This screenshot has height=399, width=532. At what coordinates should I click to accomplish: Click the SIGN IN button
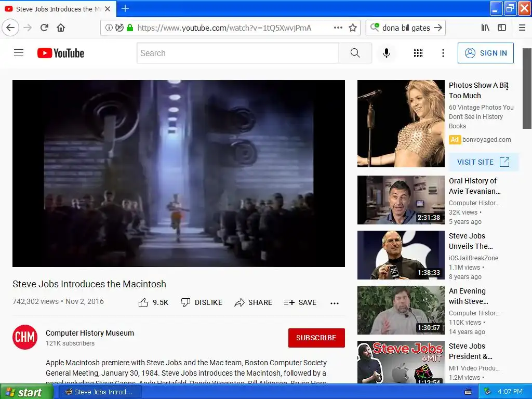pos(486,53)
